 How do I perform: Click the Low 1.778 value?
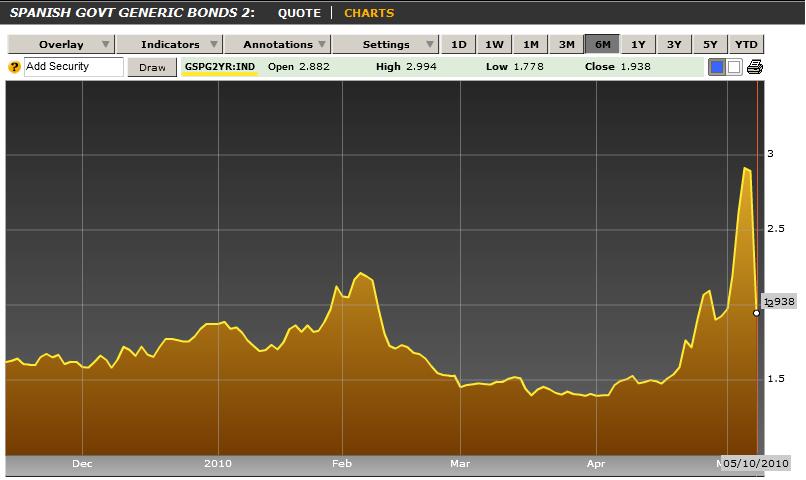tap(515, 66)
